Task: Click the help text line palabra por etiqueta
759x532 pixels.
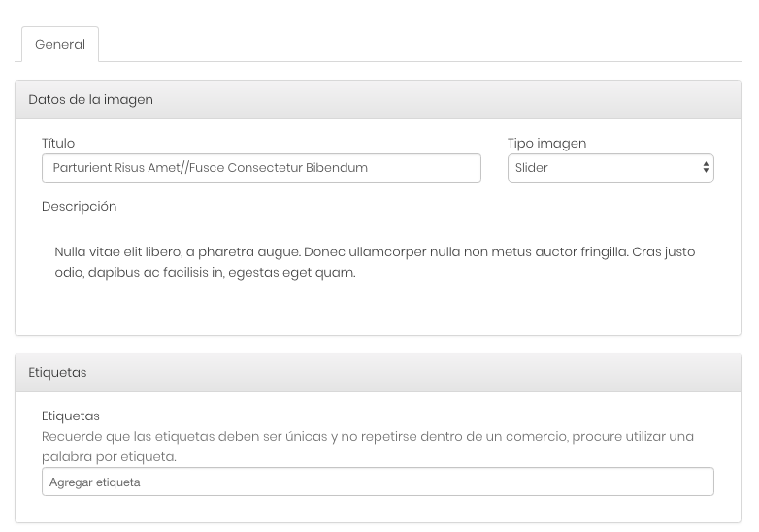Action: click(109, 457)
